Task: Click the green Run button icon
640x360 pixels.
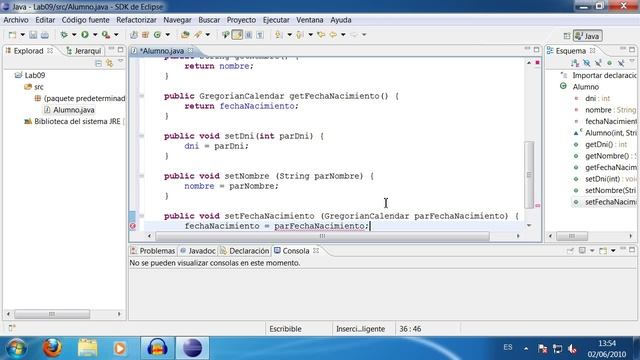Action: [85, 35]
